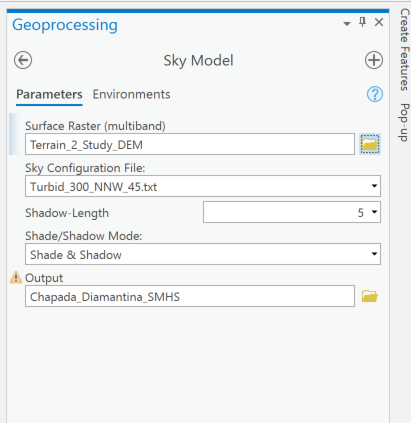411x423 pixels.
Task: Open the Pop-up side tab
Action: [404, 122]
